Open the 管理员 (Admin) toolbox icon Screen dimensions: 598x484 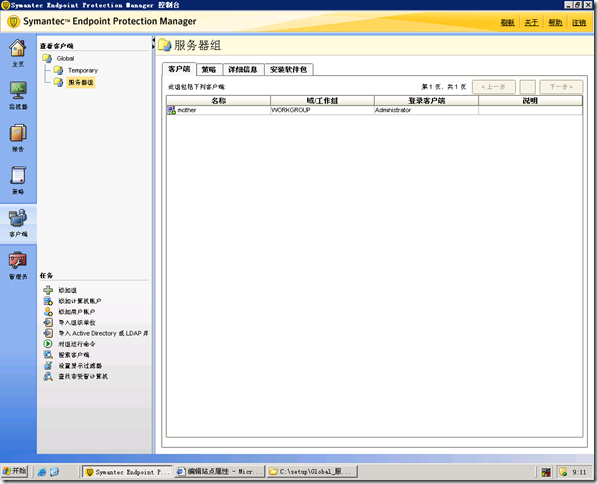coord(18,260)
